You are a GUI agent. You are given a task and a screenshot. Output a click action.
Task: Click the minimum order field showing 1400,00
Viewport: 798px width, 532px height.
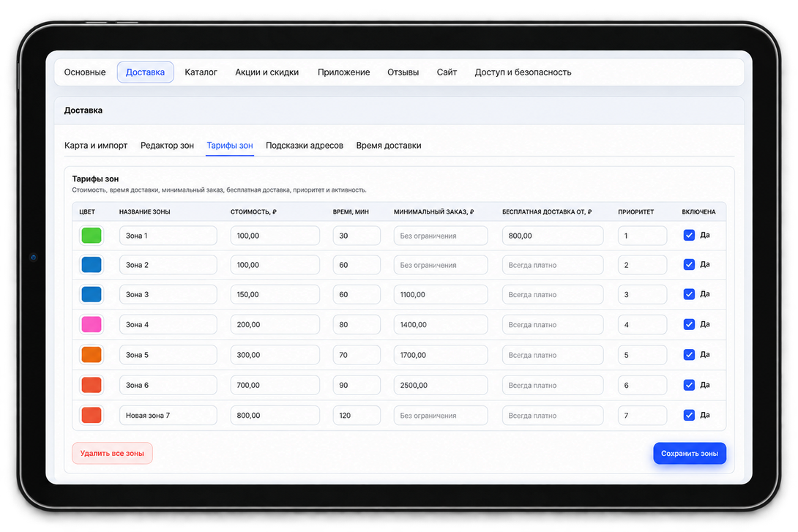pyautogui.click(x=441, y=324)
